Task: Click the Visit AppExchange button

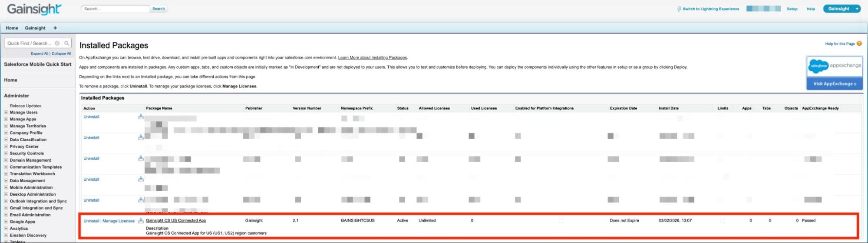Action: point(835,83)
